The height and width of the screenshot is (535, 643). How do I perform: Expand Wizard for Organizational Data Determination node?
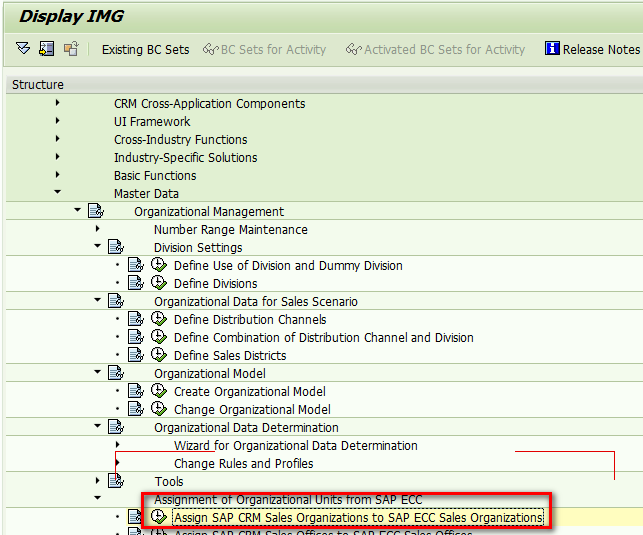118,444
